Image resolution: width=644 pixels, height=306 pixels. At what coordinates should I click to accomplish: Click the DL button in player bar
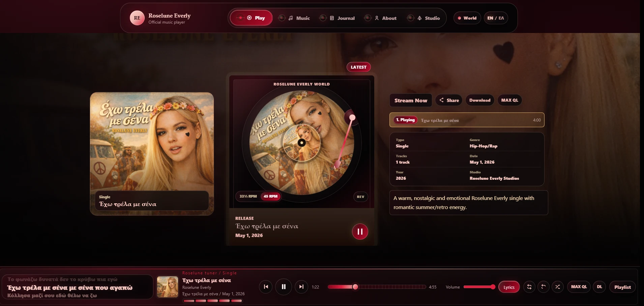(x=599, y=287)
